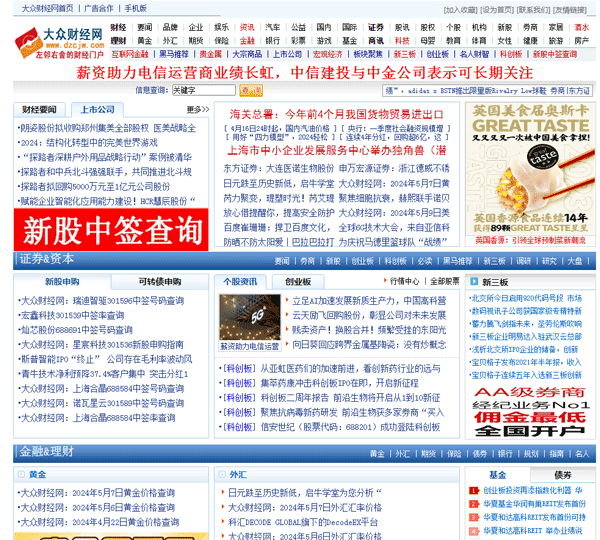Open 英国香源 caption link under ad

pyautogui.click(x=530, y=240)
